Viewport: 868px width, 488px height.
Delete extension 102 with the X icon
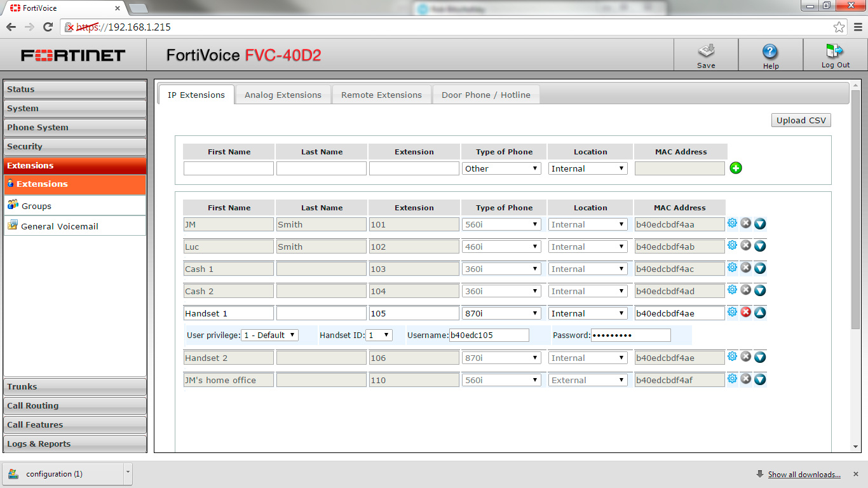click(746, 246)
